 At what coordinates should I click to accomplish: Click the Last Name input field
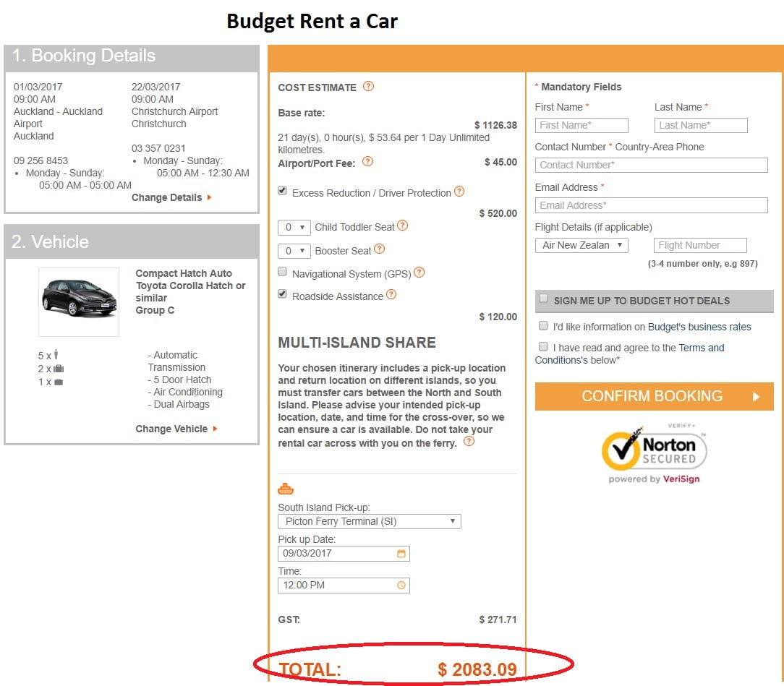pyautogui.click(x=701, y=125)
